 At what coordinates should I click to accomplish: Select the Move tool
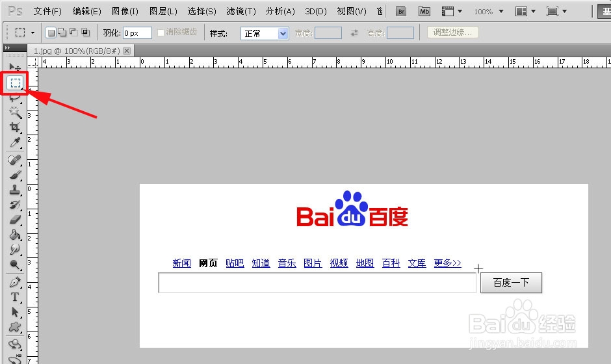coord(15,67)
